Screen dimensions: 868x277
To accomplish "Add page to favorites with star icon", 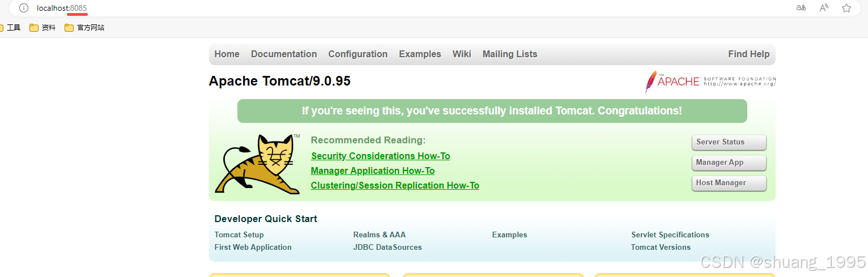I will 846,8.
